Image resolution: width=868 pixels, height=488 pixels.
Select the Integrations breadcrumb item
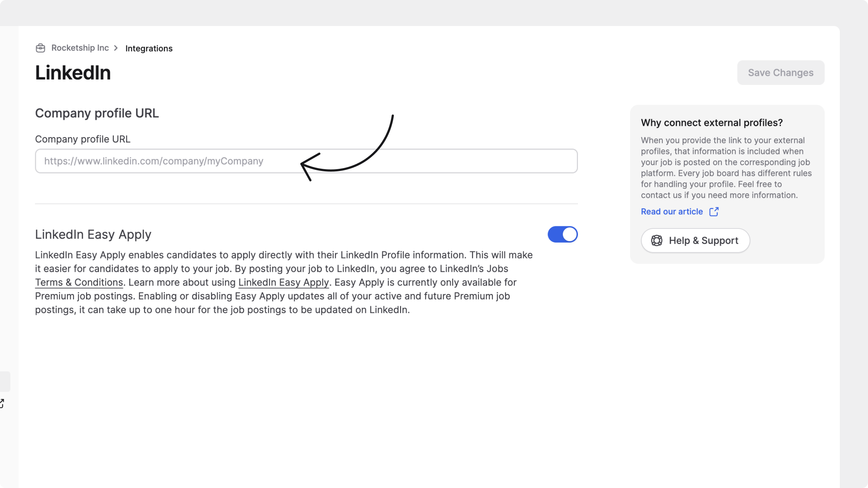[149, 48]
